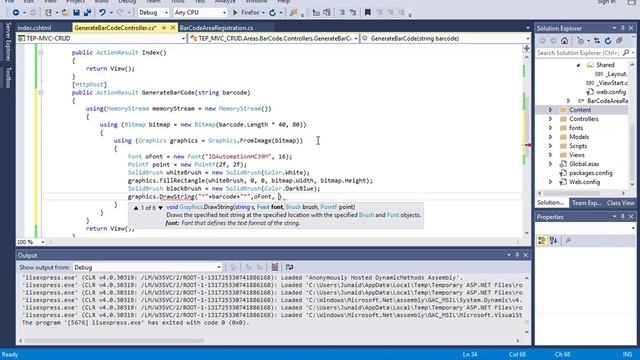
Task: Select packages.config in Solution Explorer
Action: 591,173
